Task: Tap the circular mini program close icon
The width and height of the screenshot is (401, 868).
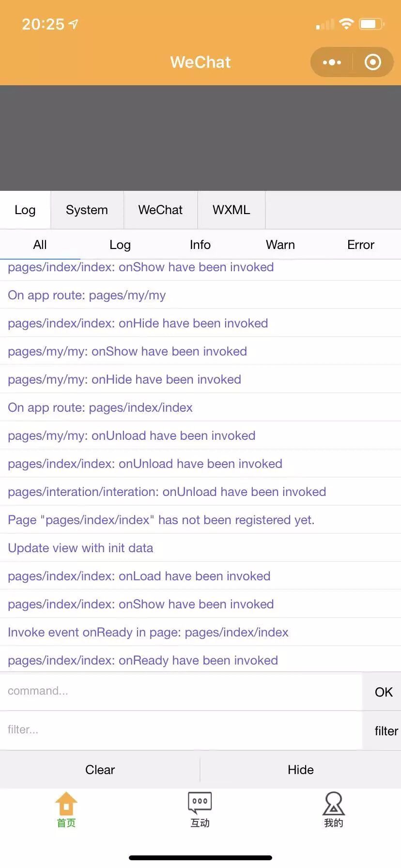Action: tap(372, 62)
